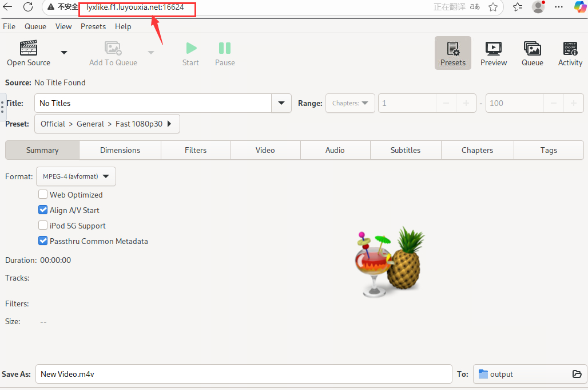Click the "No Title Found" source text
Viewport: 588px width, 390px height.
point(60,82)
